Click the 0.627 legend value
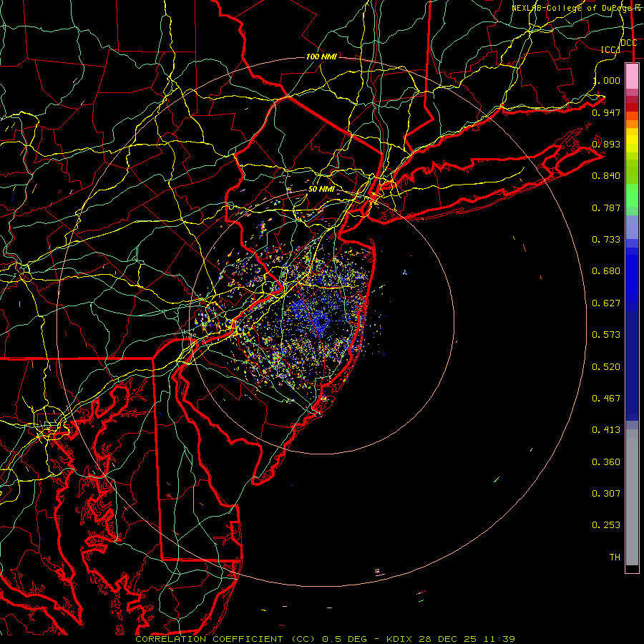 [606, 303]
